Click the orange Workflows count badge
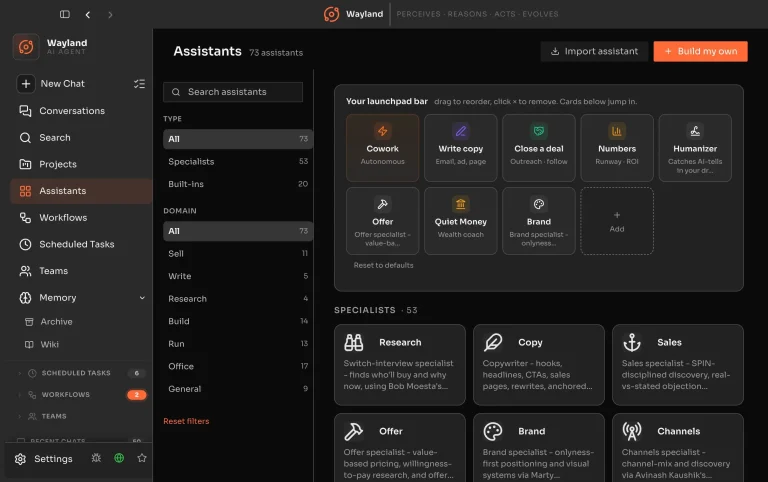 (x=137, y=395)
